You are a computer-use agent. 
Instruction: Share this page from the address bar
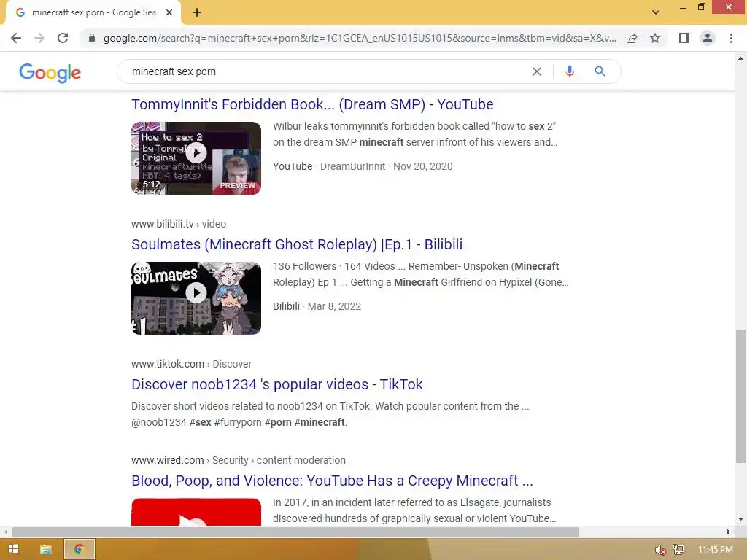[632, 38]
